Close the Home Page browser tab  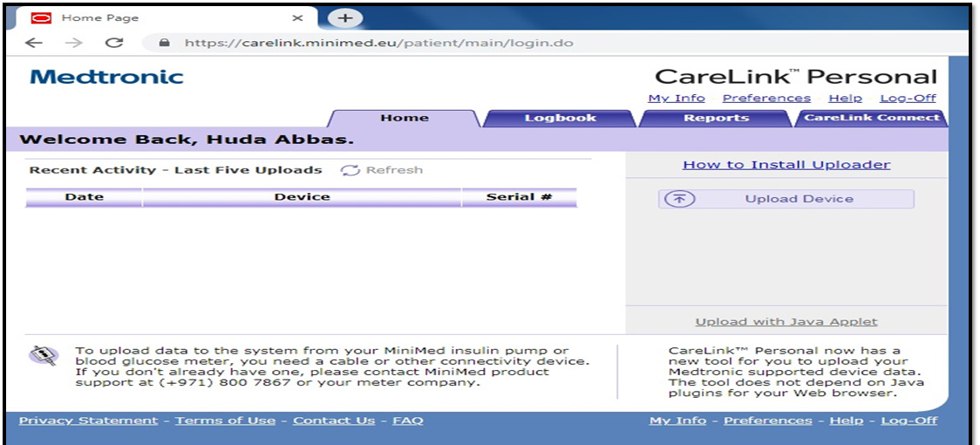[x=297, y=17]
